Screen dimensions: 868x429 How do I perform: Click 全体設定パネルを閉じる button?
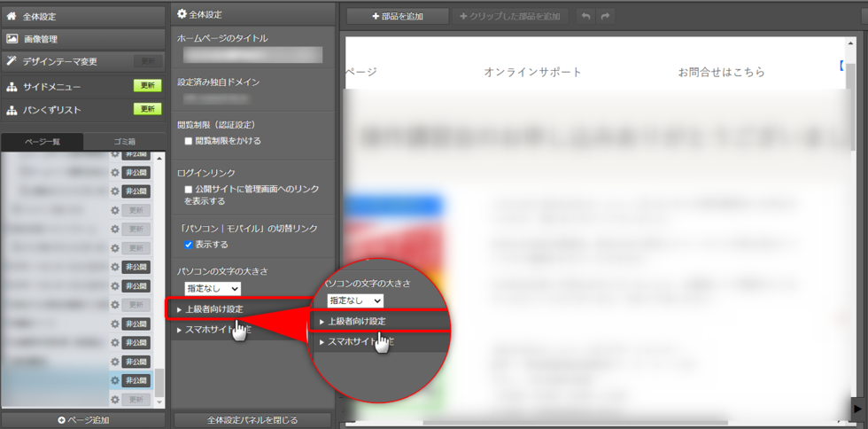(252, 420)
